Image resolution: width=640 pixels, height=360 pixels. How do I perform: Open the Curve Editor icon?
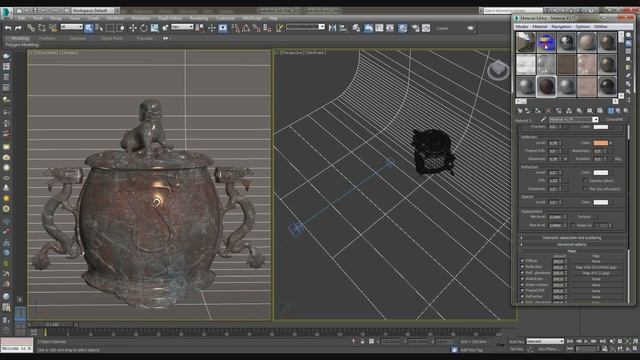[x=379, y=28]
